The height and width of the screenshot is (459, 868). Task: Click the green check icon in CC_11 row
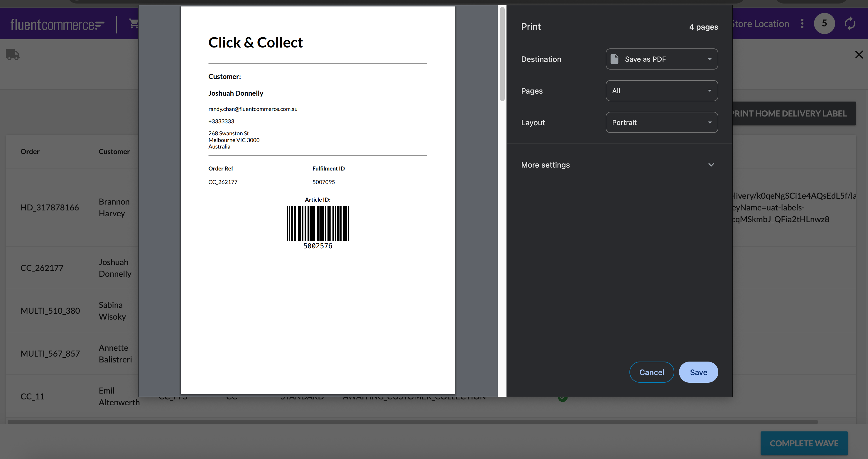coord(562,399)
